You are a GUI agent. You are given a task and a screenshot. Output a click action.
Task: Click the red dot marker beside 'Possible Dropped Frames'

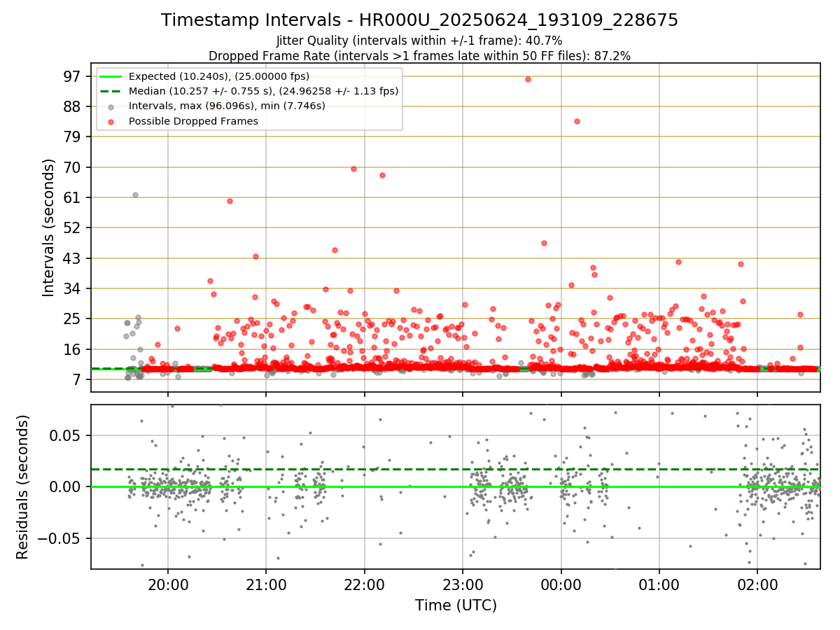click(111, 121)
